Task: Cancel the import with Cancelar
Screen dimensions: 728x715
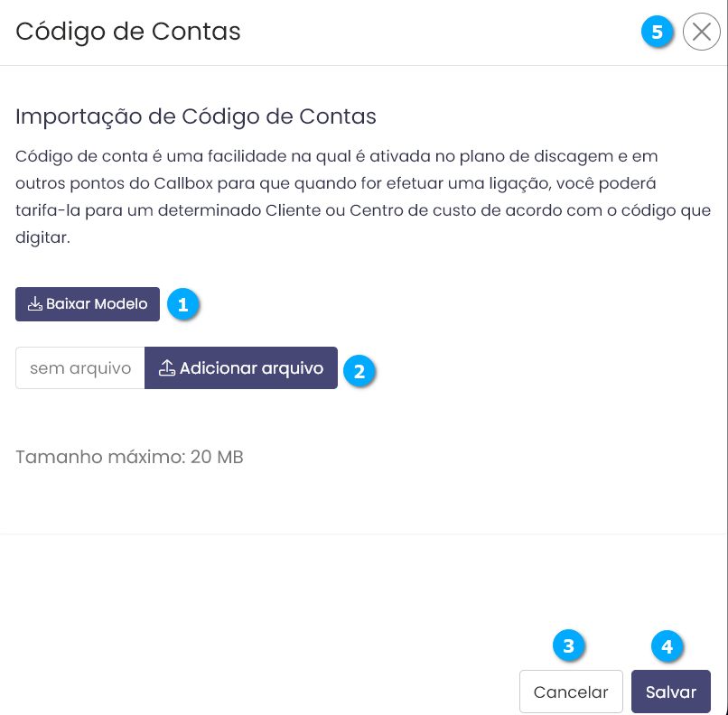Action: point(571,692)
